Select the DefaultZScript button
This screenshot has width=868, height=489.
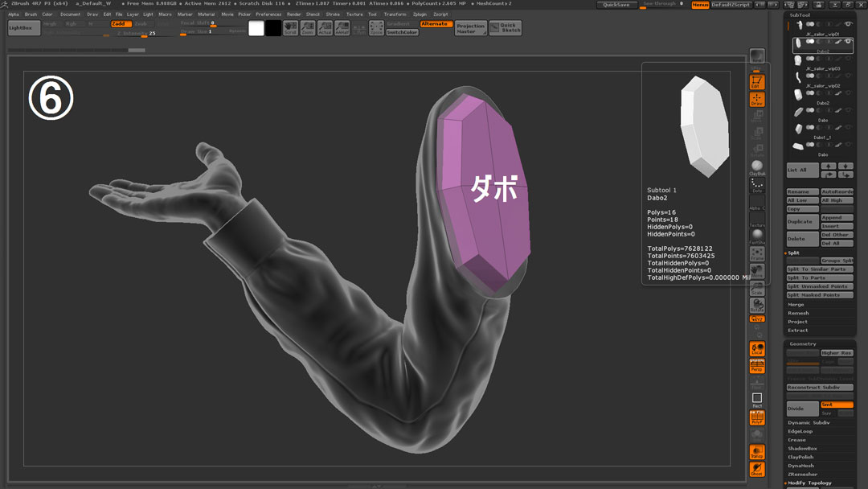(731, 5)
